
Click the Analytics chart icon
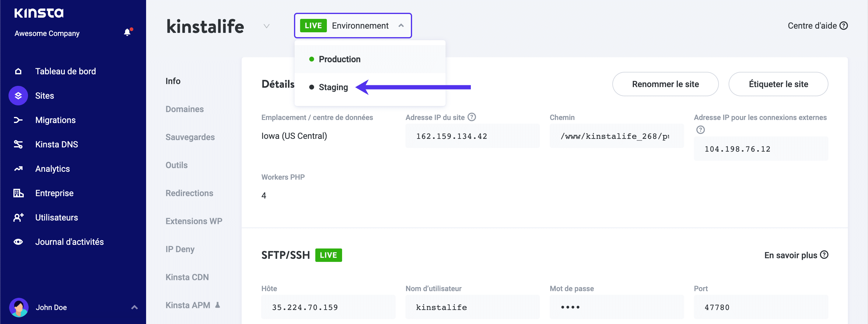(x=18, y=169)
